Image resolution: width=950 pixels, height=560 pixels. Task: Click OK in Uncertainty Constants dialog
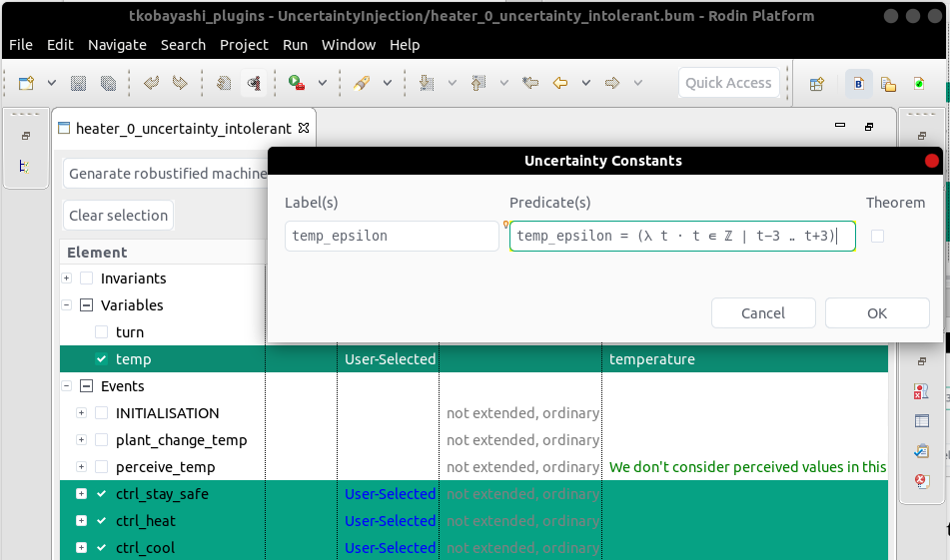(877, 313)
